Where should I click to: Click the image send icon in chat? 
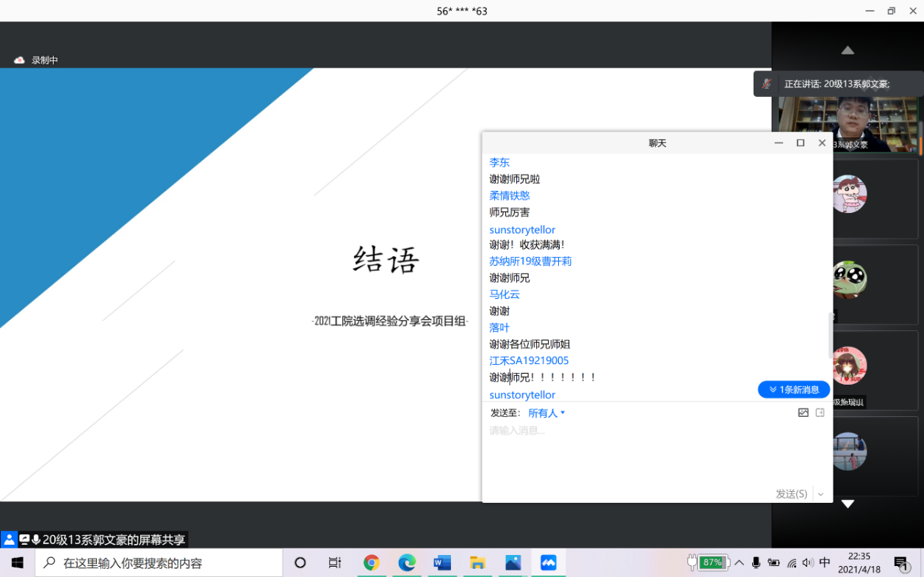click(803, 413)
